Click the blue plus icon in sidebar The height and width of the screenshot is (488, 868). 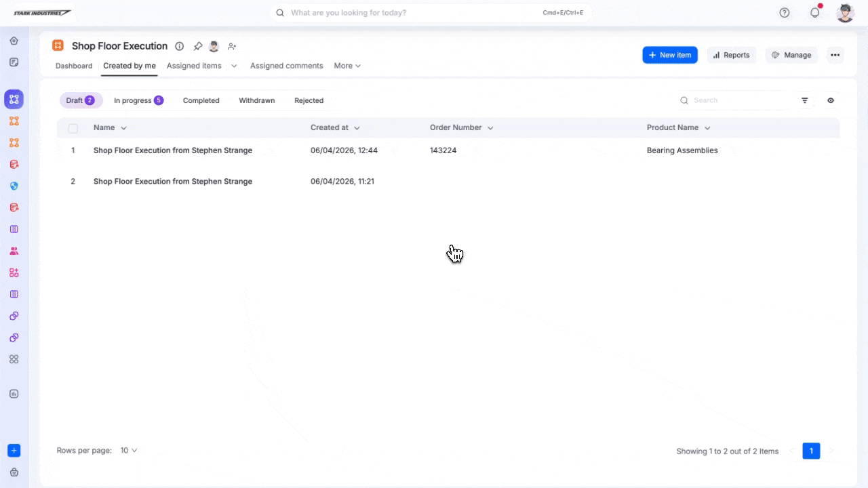[x=14, y=451]
